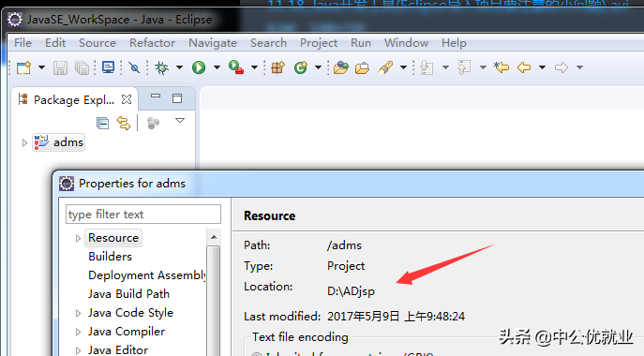Select Deployment Assembly in properties tree

(146, 275)
